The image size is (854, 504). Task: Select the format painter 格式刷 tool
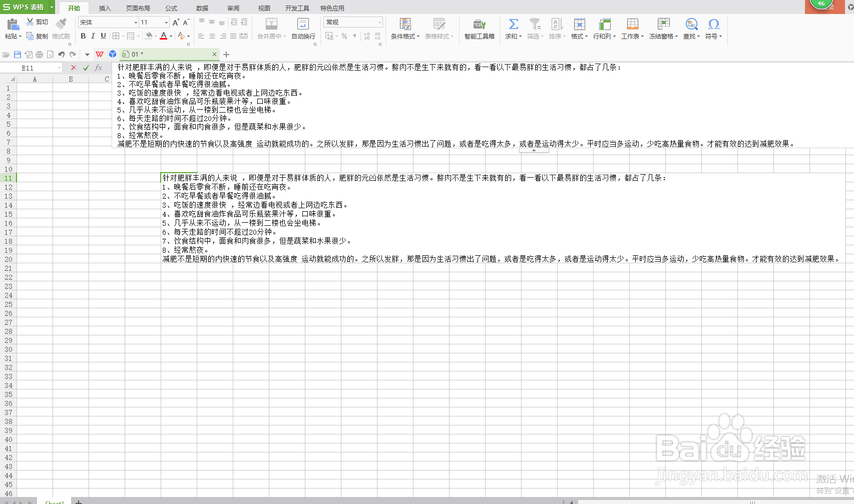(60, 30)
